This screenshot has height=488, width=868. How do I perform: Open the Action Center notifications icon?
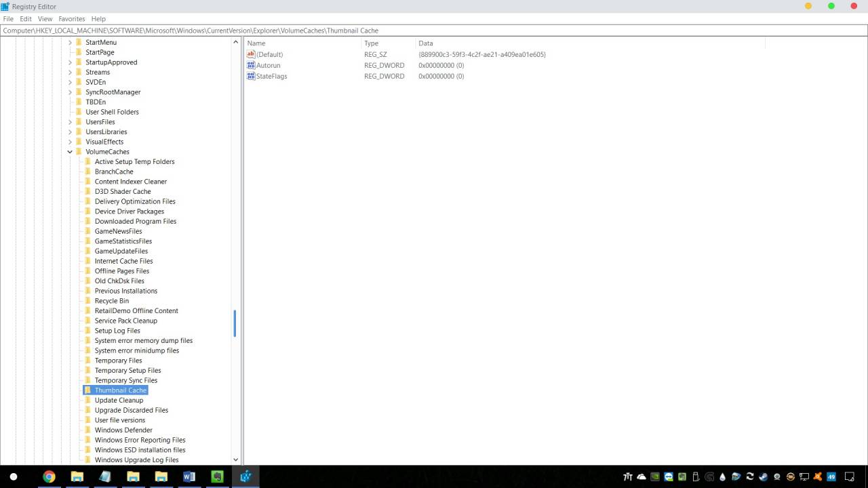850,476
